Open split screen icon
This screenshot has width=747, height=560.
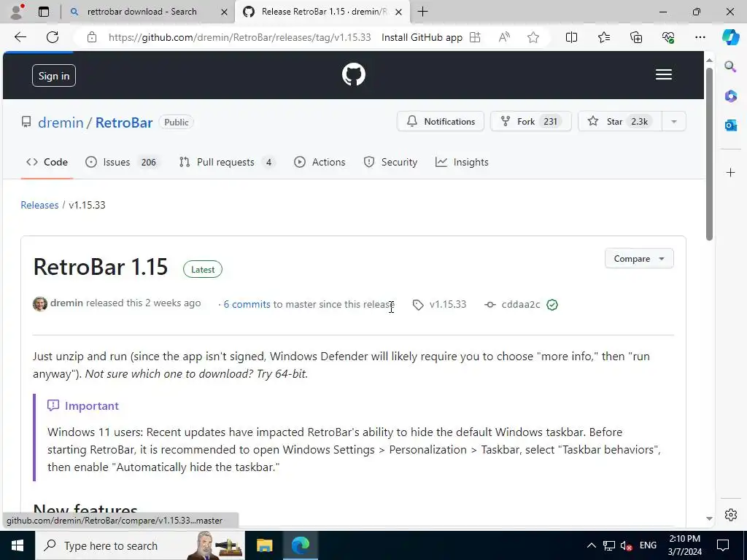pyautogui.click(x=571, y=37)
